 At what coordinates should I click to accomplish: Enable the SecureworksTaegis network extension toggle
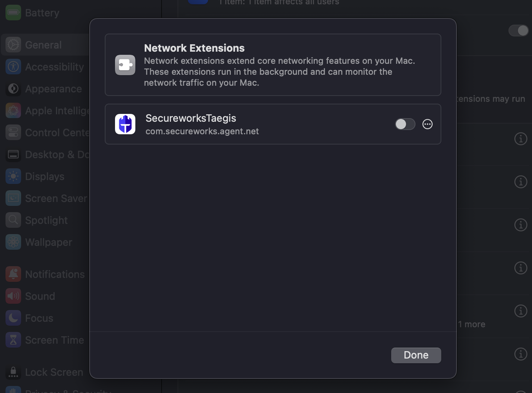point(404,124)
